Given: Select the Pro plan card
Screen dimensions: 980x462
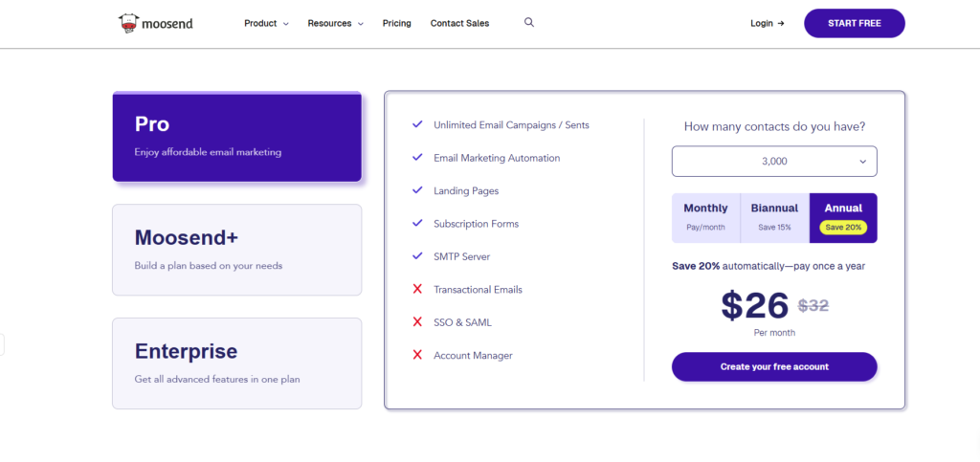Looking at the screenshot, I should click(x=237, y=136).
